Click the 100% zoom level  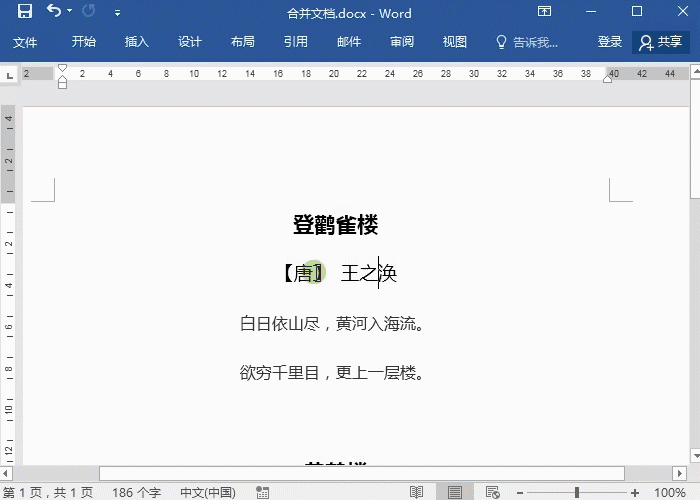tap(670, 492)
